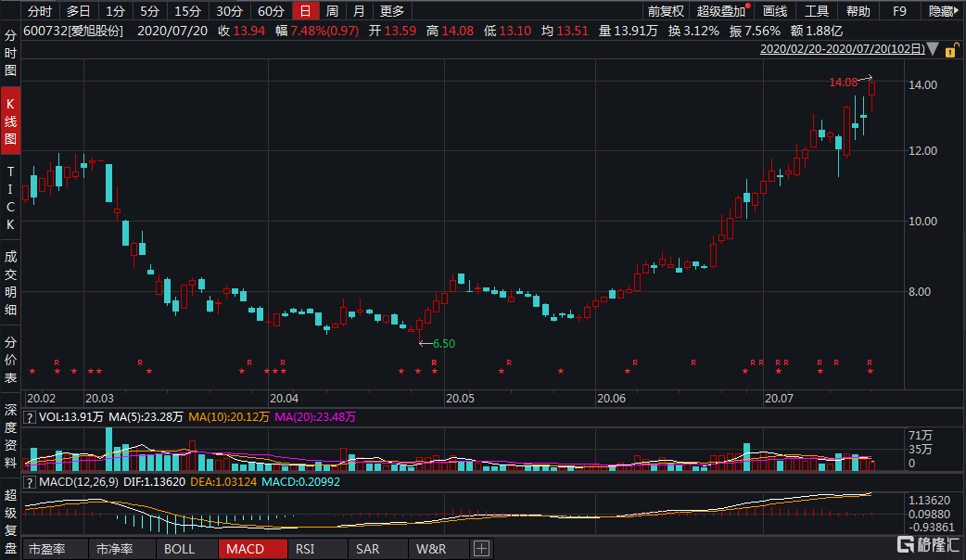Select the MACD indicator tab

[252, 549]
